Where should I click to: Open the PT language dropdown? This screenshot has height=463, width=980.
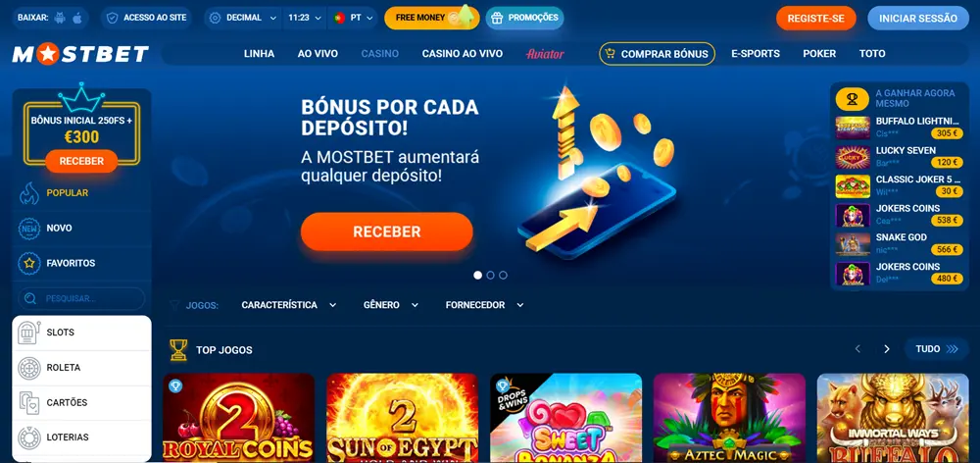[353, 18]
